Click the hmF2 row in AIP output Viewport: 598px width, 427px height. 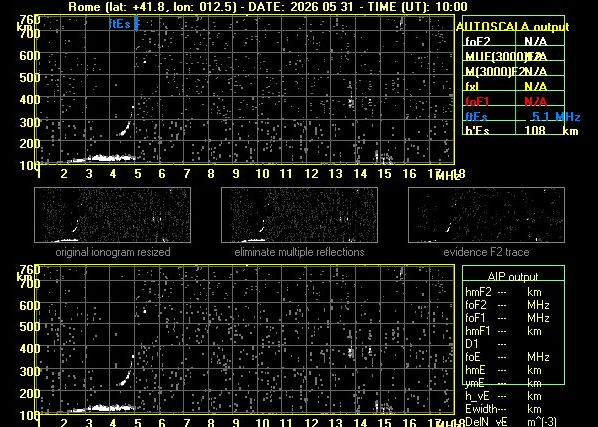503,292
